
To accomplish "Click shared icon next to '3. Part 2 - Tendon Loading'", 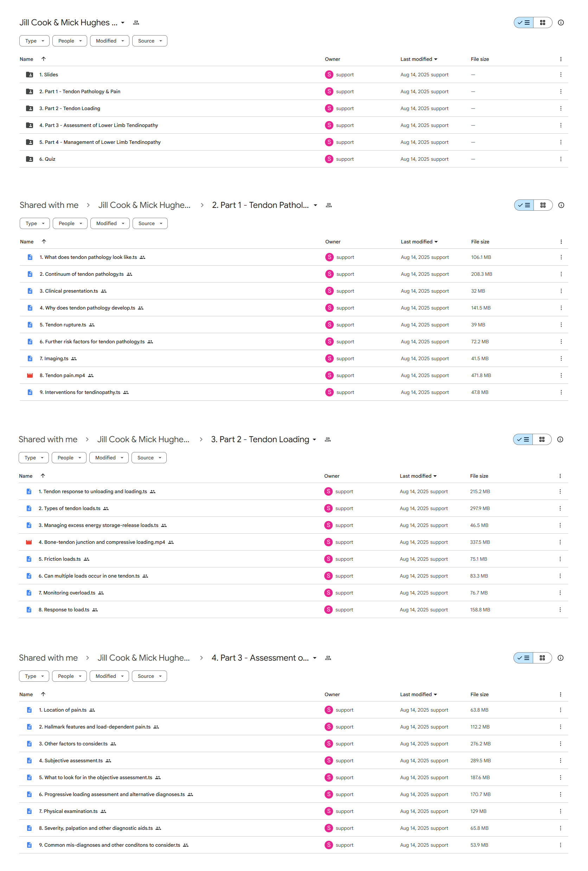I will (327, 439).
